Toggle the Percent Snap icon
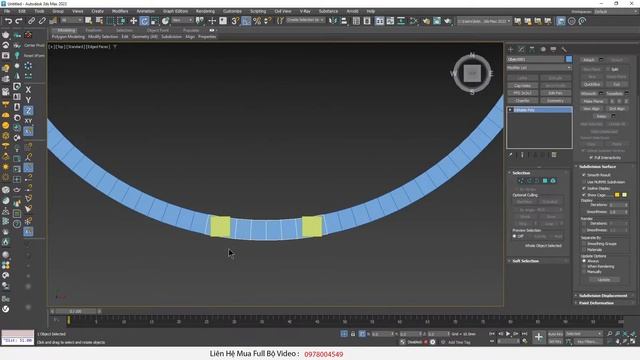640x360 pixels. (x=257, y=21)
